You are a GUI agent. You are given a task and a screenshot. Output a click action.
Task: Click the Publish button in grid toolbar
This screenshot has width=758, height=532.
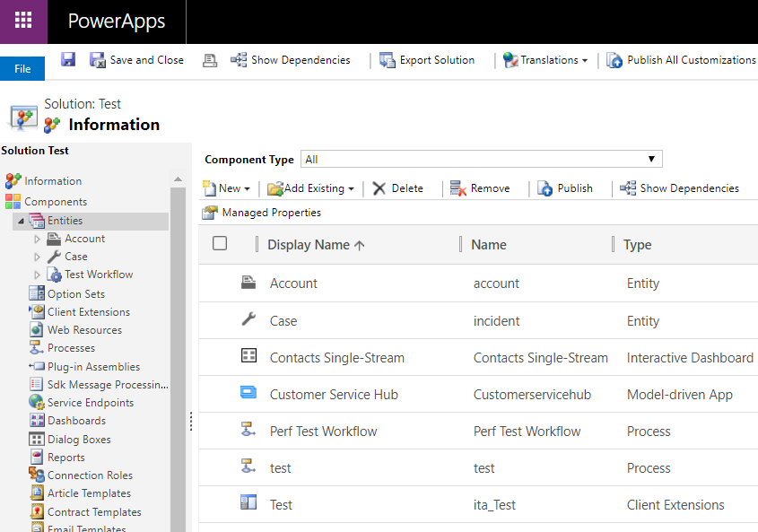point(565,188)
